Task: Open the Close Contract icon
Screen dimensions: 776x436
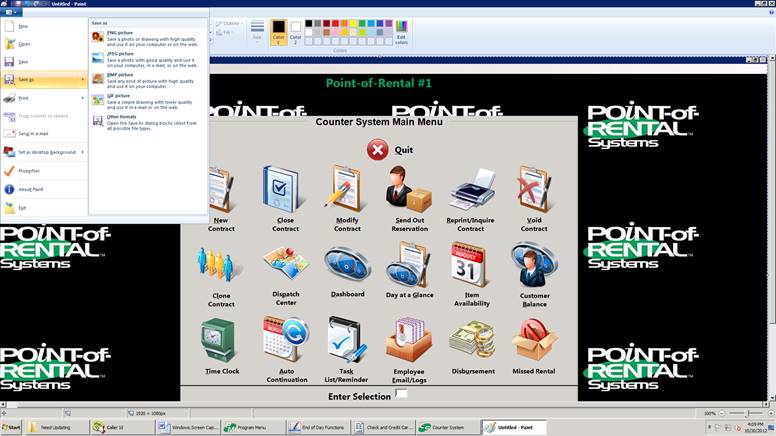Action: tap(281, 190)
